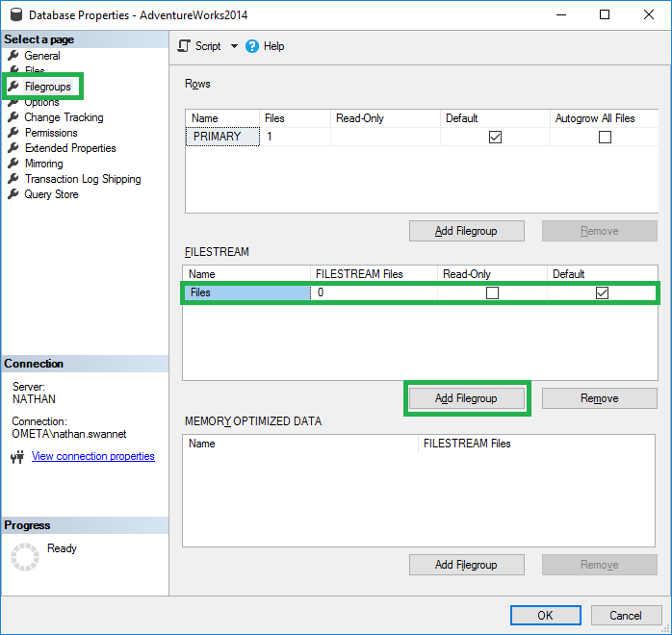Click the wrench icon beside Filegroups

(x=13, y=86)
